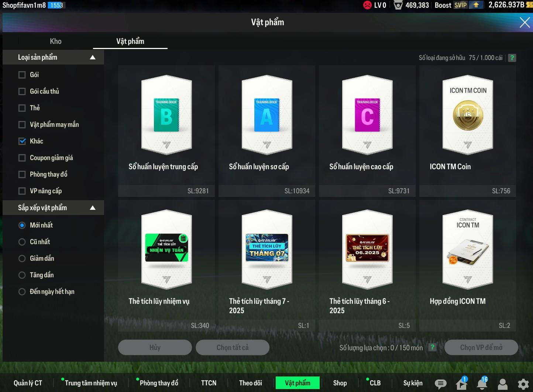
Task: Open Shop from the bottom menu
Action: click(340, 383)
